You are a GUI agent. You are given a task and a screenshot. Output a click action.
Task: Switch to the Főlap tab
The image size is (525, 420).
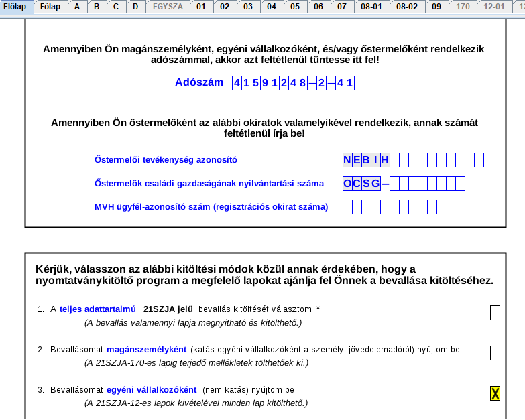pos(50,7)
